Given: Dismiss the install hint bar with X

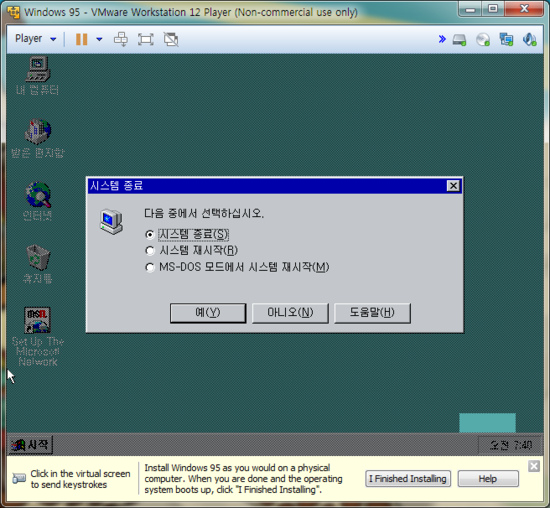Looking at the screenshot, I should 534,466.
